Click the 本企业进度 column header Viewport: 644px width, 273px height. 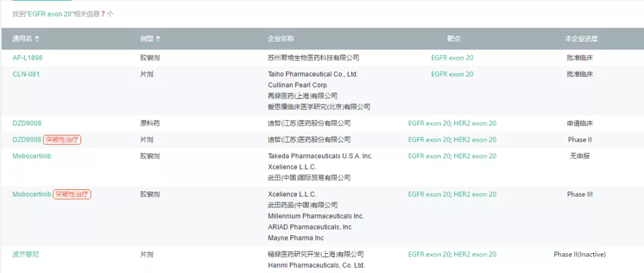click(581, 39)
